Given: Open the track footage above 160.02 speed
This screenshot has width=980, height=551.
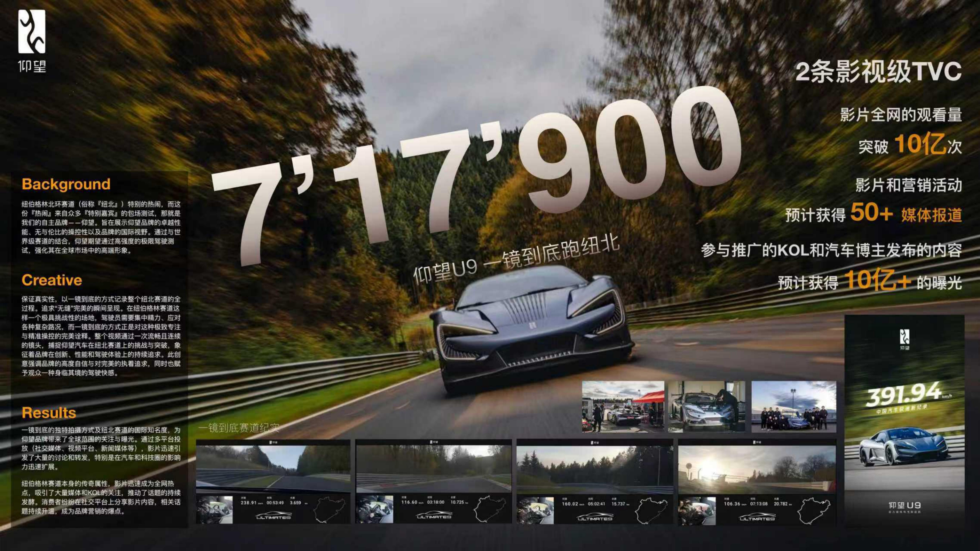Looking at the screenshot, I should coord(595,470).
